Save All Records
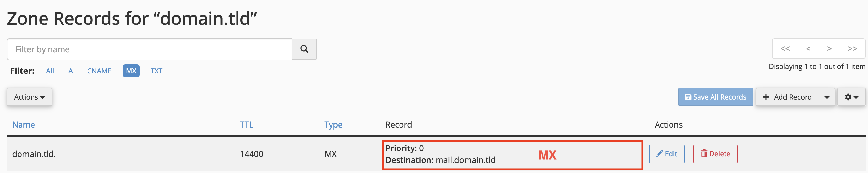The width and height of the screenshot is (868, 173). pyautogui.click(x=716, y=97)
